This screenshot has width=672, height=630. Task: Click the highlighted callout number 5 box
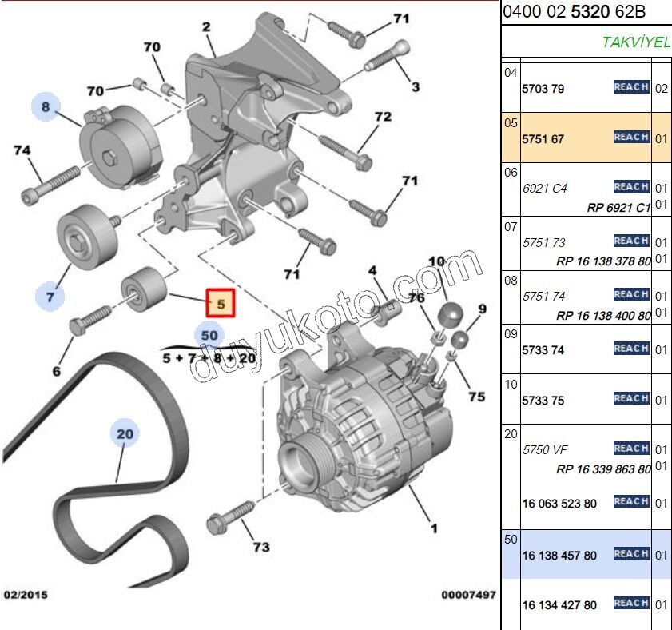(x=221, y=303)
